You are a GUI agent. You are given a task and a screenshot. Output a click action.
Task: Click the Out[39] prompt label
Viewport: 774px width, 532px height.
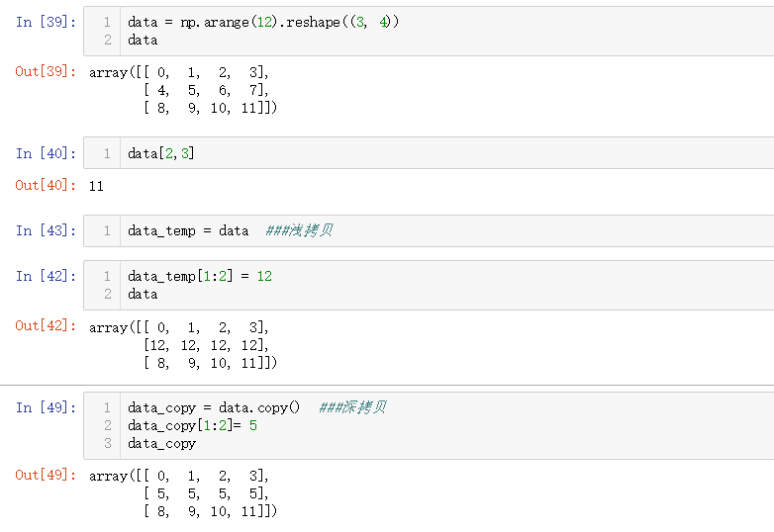[x=46, y=72]
